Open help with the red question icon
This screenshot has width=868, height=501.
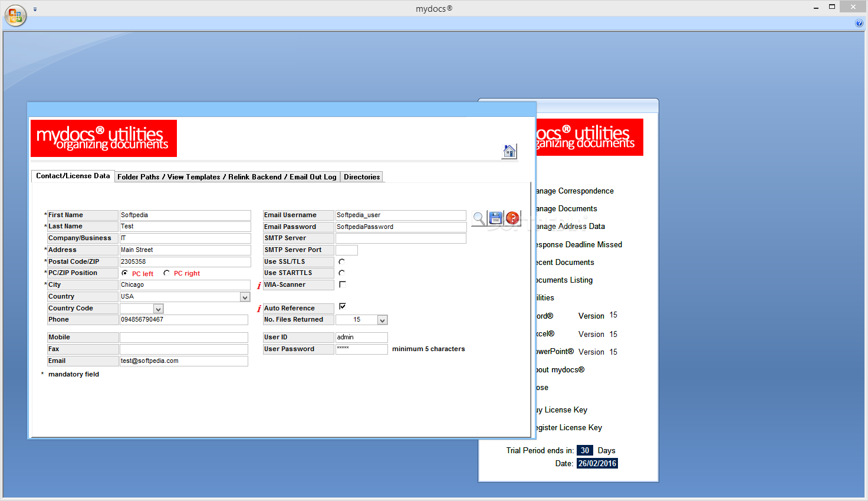pos(512,218)
